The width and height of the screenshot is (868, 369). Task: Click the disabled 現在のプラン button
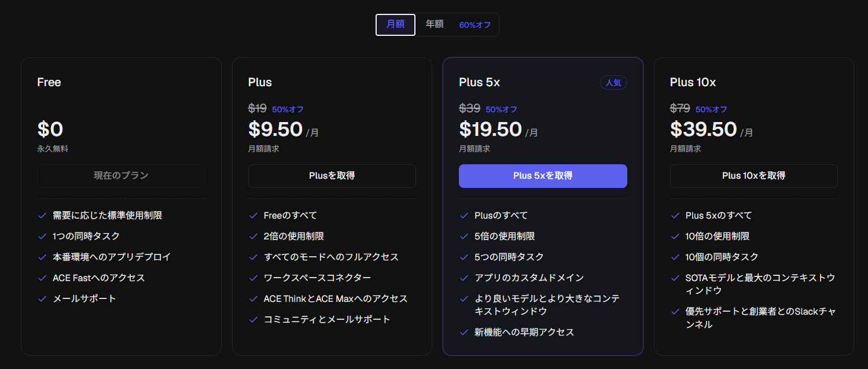tap(121, 176)
